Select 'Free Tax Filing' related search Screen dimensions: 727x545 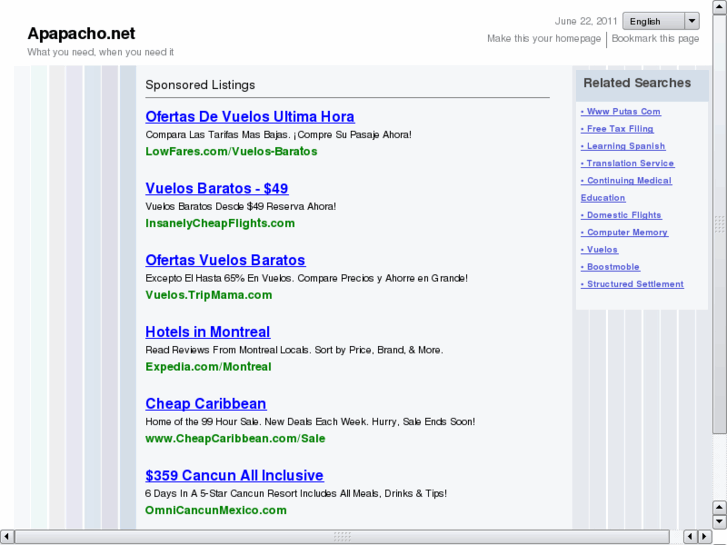pyautogui.click(x=617, y=128)
